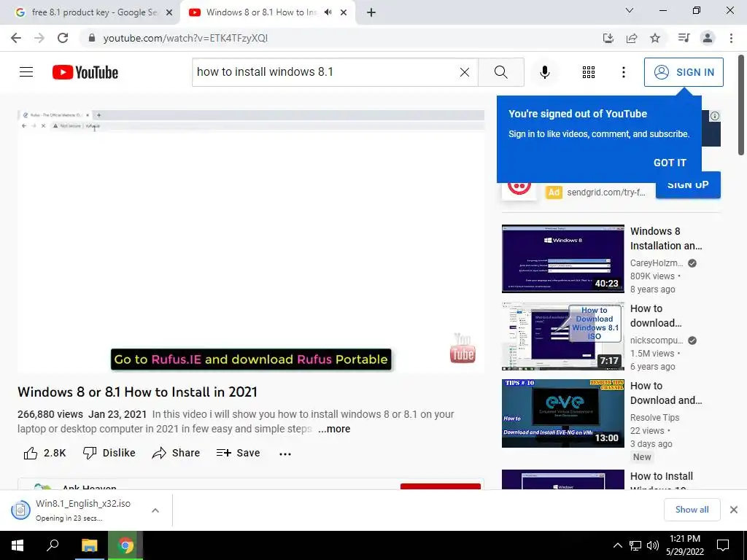Image resolution: width=747 pixels, height=560 pixels.
Task: Click the ad info icon
Action: click(x=715, y=116)
